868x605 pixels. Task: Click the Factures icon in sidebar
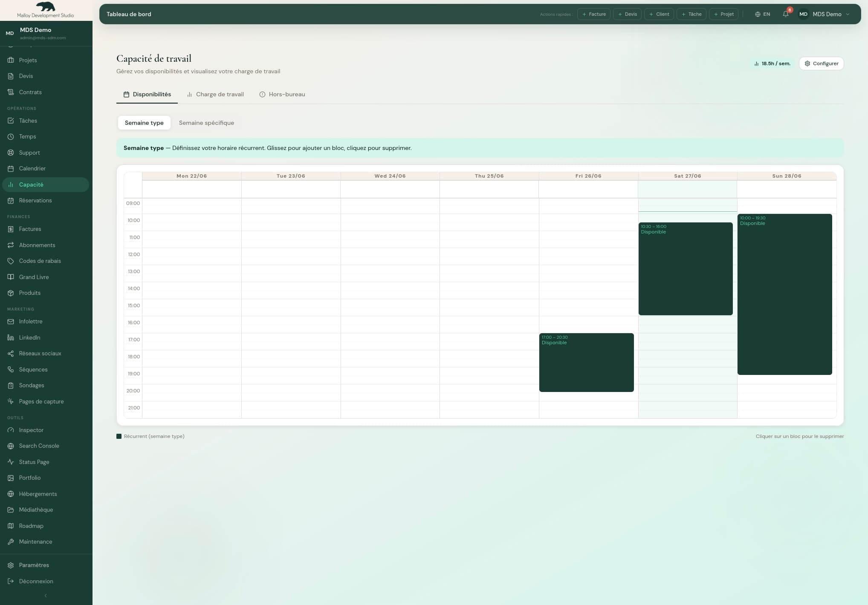click(x=11, y=229)
